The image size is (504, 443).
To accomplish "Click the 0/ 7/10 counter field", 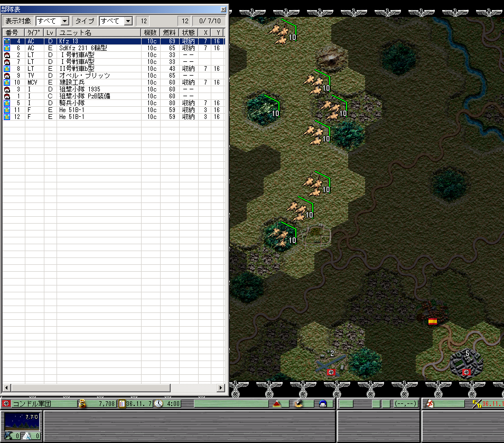I will (210, 21).
